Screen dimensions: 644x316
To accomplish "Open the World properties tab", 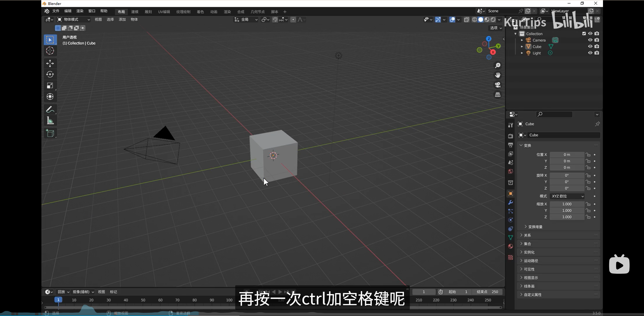I will pyautogui.click(x=510, y=171).
